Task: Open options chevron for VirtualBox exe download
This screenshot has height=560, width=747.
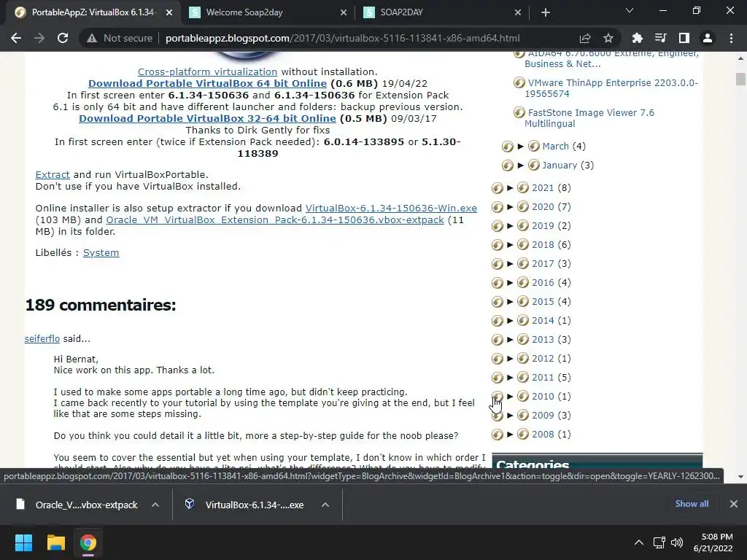Action: (325, 505)
